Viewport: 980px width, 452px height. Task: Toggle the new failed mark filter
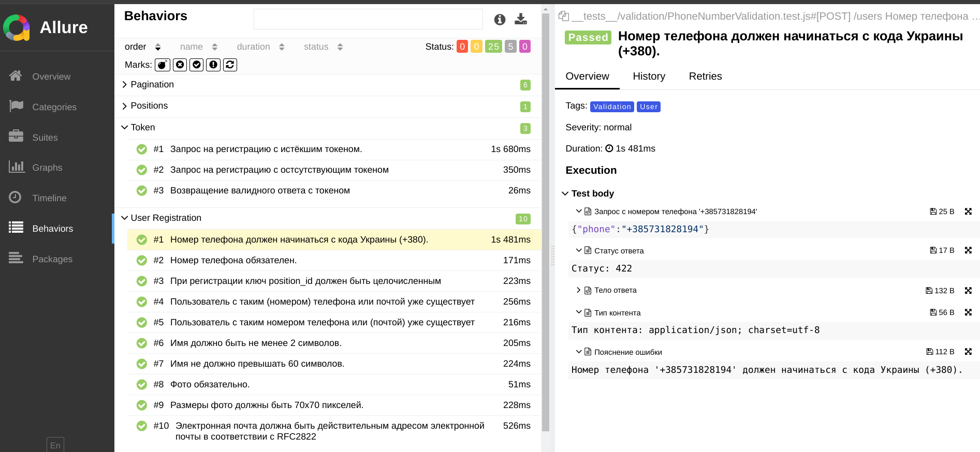coord(180,65)
